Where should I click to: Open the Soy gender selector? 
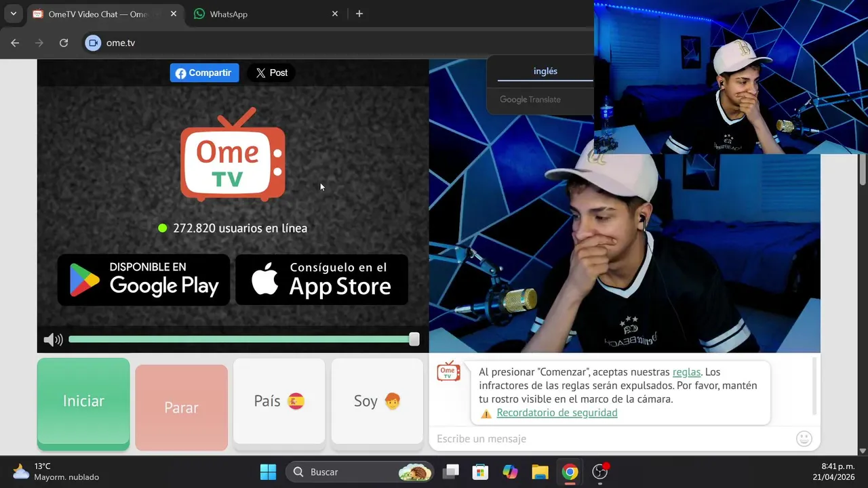click(377, 401)
